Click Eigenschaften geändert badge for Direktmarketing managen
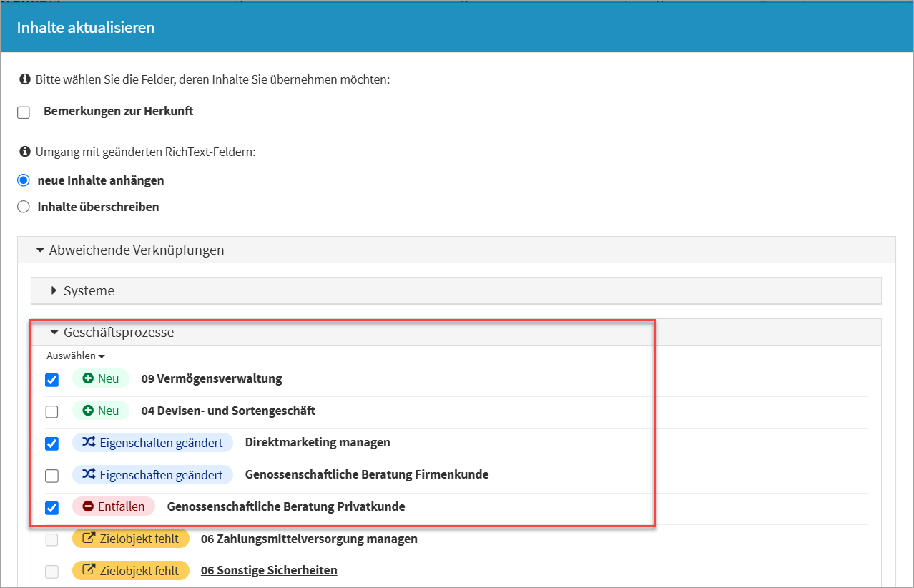Screen dimensions: 914x588 (x=152, y=443)
